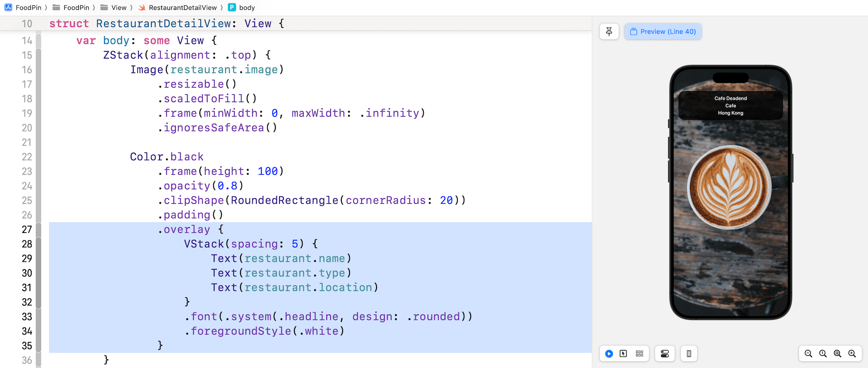Select the Preview (Line 40) tab
Screen dimensions: 868x368
(x=663, y=32)
